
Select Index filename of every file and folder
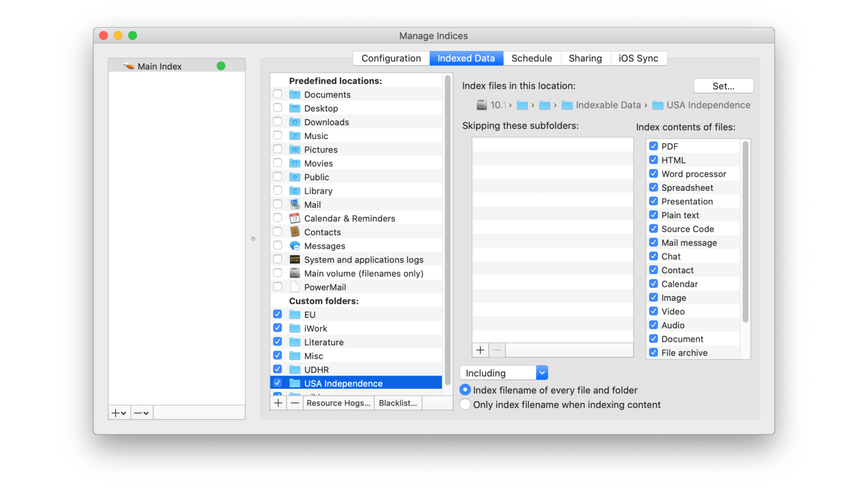(x=465, y=390)
